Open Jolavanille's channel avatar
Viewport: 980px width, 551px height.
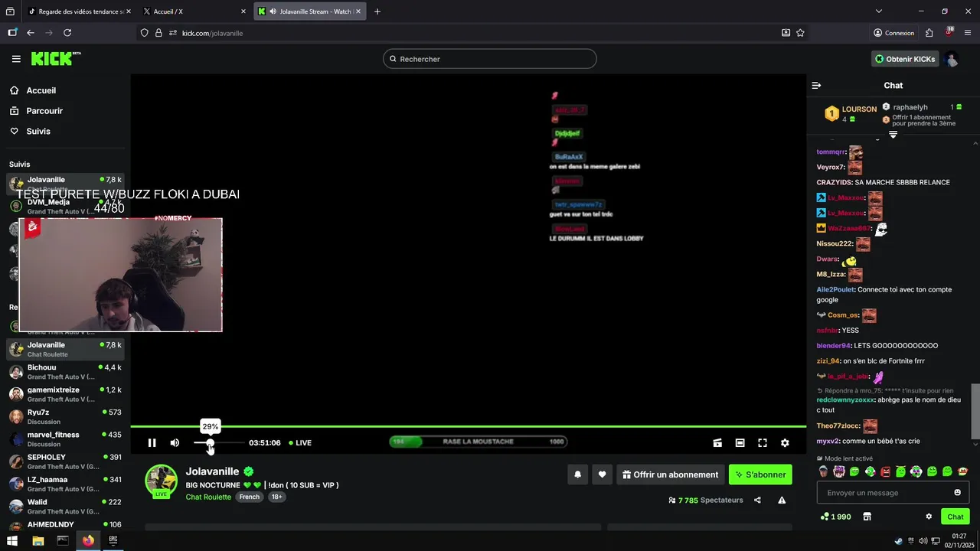tap(162, 481)
